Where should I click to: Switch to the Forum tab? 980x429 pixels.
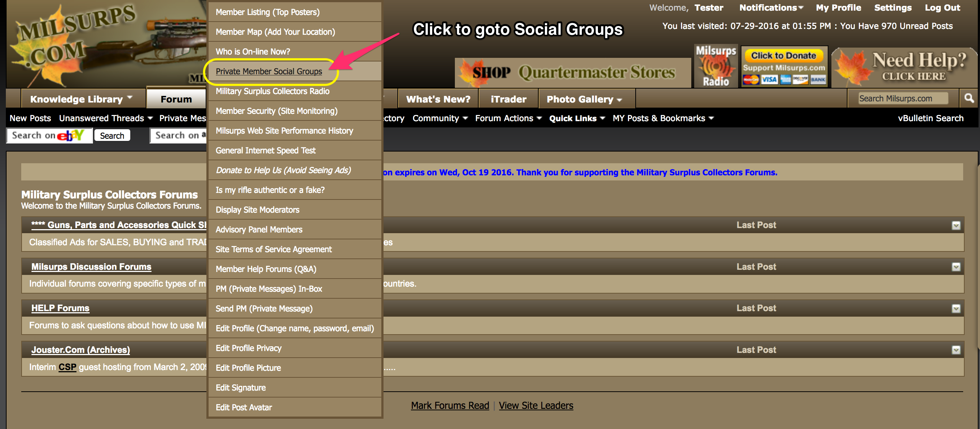(176, 98)
